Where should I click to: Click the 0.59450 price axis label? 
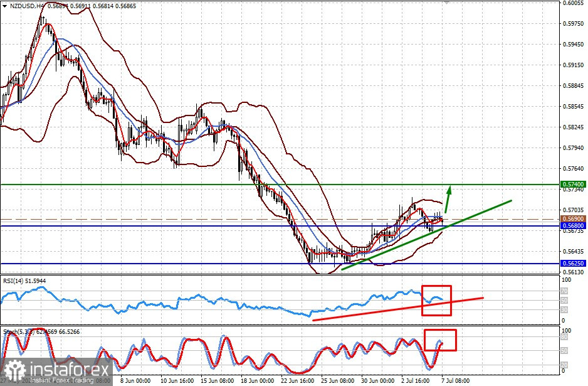tap(574, 45)
